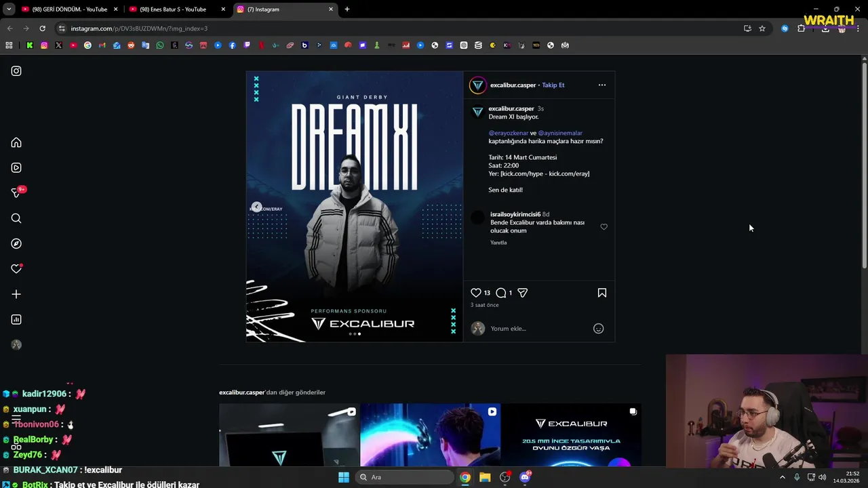Open post options three-dot menu

pyautogui.click(x=602, y=85)
